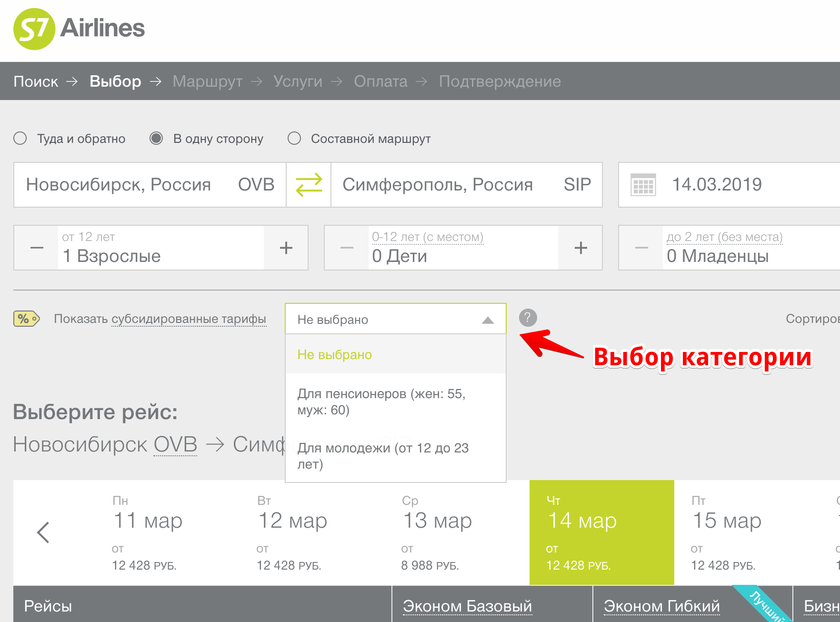Click the 1 Взрослые passenger value
The image size is (840, 622).
112,256
